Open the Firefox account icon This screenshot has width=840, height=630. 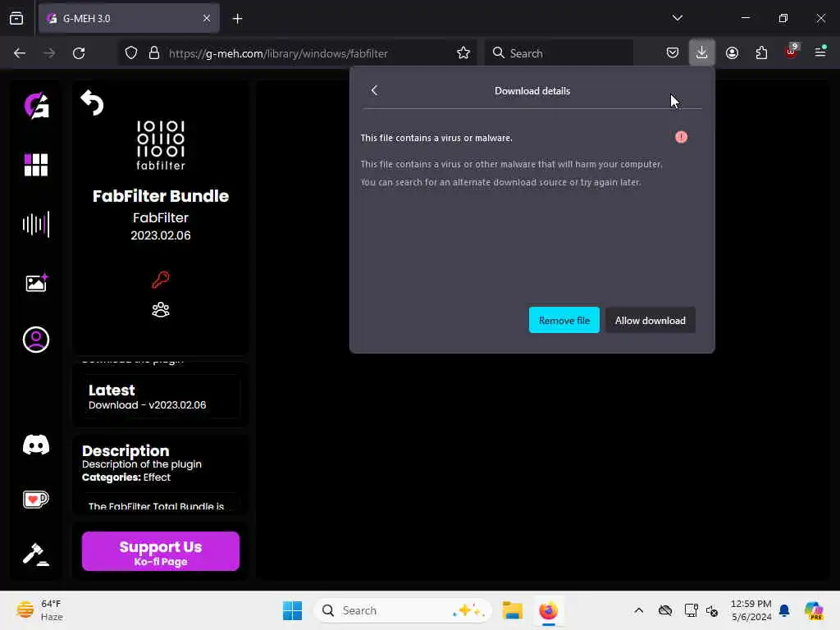(x=732, y=52)
